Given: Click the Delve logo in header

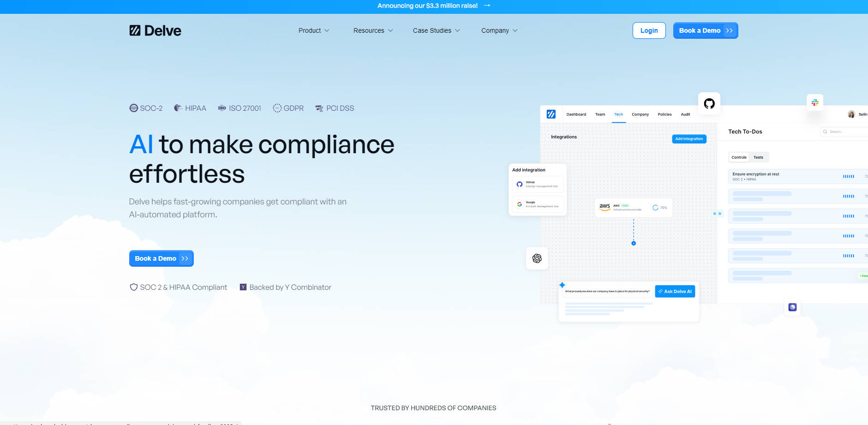Looking at the screenshot, I should pos(155,30).
